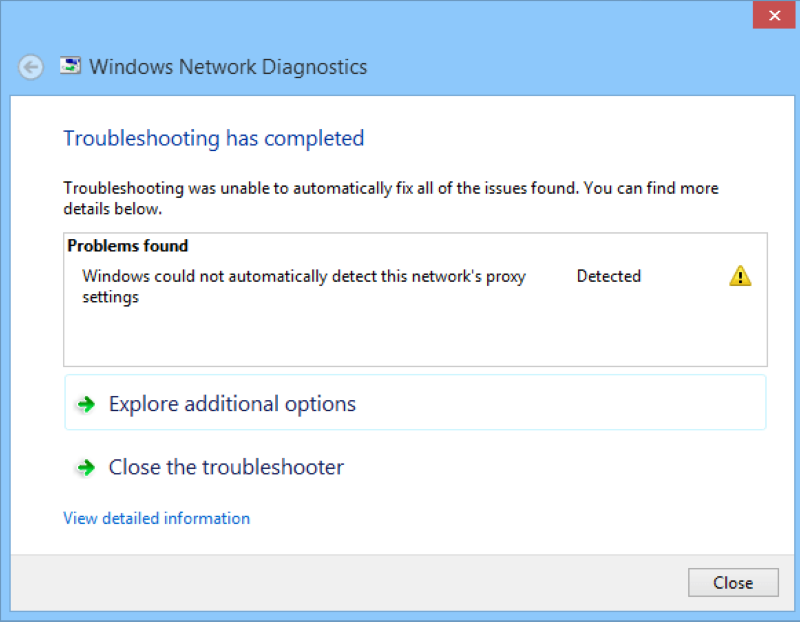Click the Detected status text
Viewport: 800px width, 622px height.
coord(609,276)
